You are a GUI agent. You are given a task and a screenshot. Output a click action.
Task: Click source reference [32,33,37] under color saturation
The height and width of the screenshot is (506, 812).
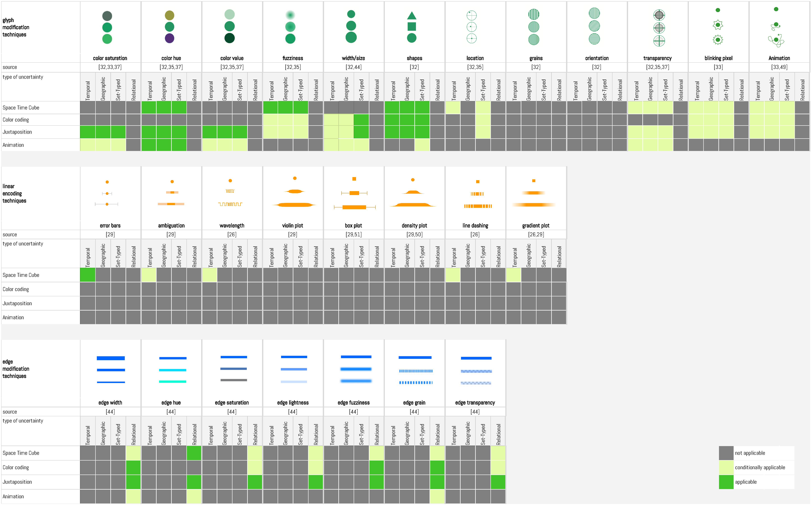110,67
